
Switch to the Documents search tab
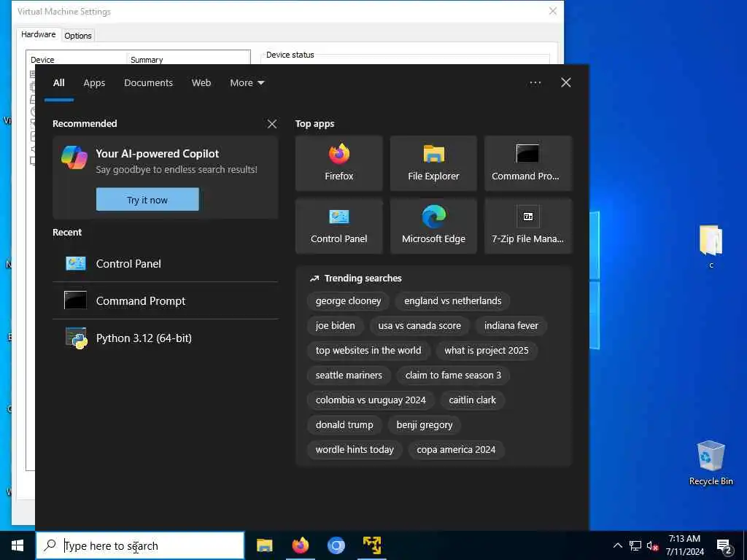[x=148, y=83]
